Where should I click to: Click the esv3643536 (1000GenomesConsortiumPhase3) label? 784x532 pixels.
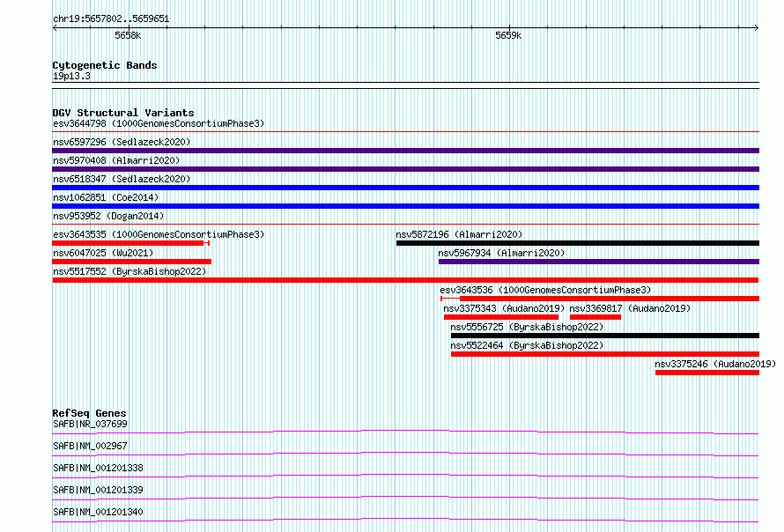(x=545, y=290)
